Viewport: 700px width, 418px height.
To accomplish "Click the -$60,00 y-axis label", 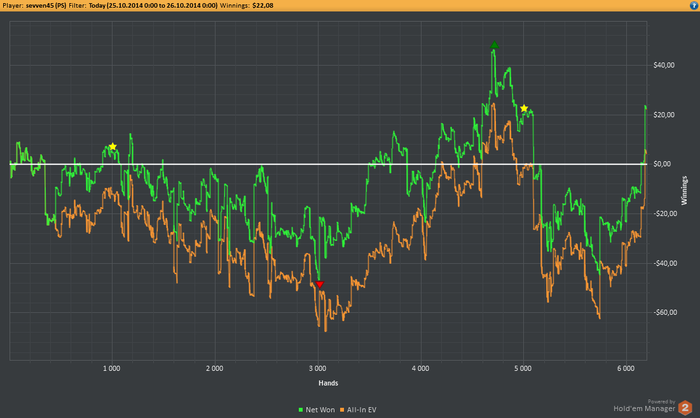I will coord(665,312).
